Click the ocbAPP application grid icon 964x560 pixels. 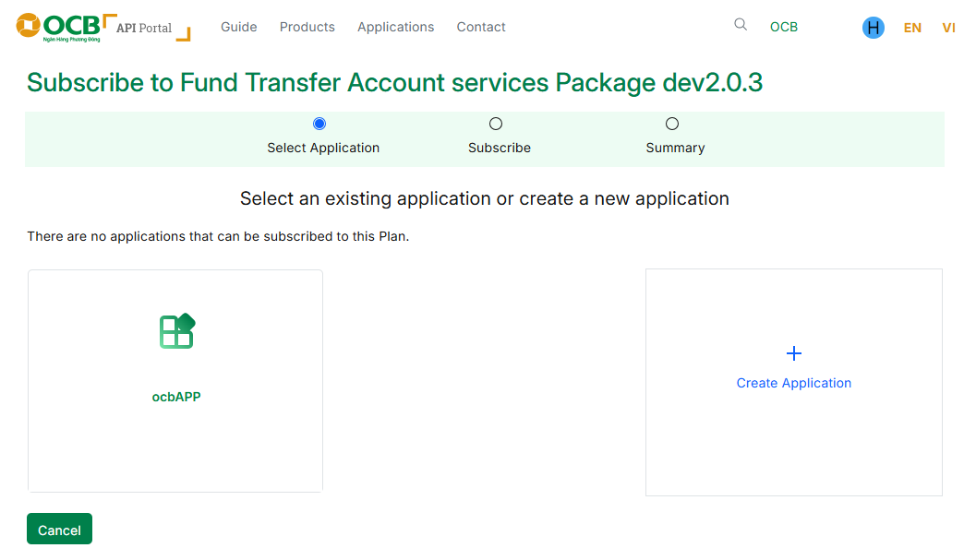pyautogui.click(x=176, y=331)
